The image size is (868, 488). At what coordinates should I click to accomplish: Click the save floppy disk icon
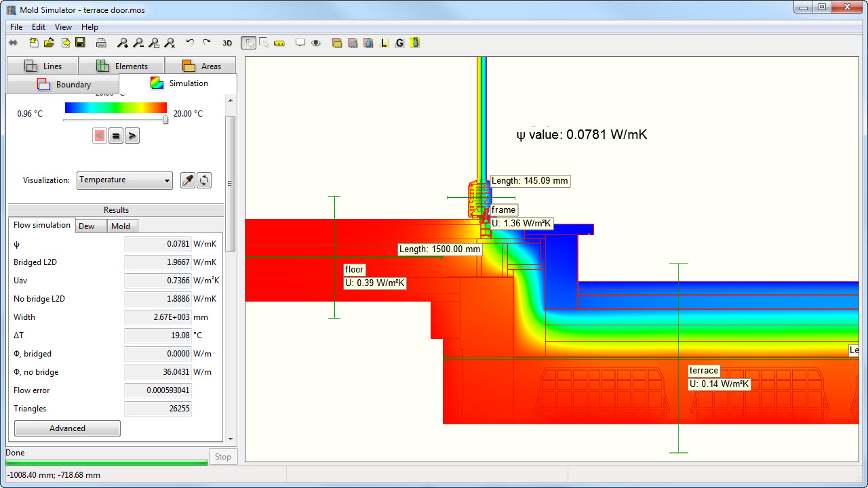pyautogui.click(x=80, y=43)
